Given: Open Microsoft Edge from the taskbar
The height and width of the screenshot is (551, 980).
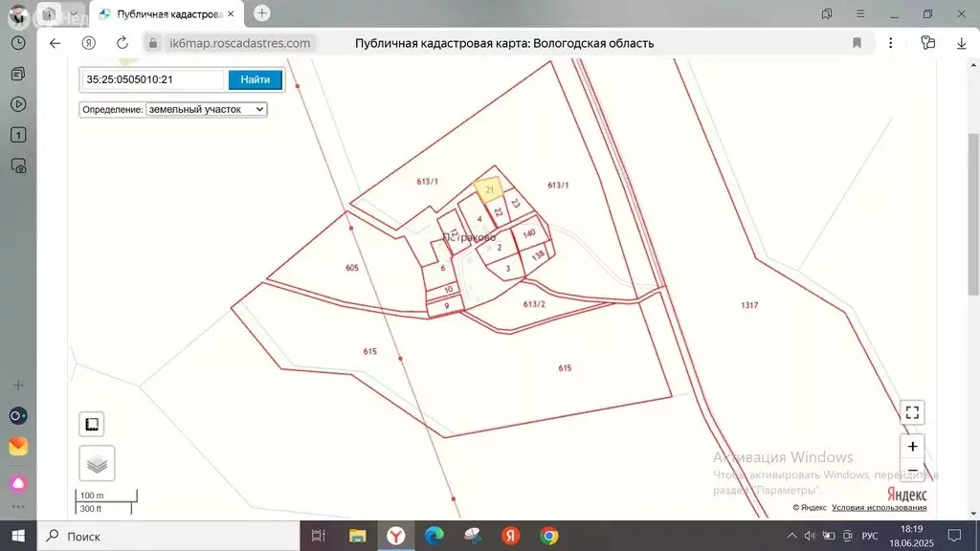Looking at the screenshot, I should (434, 536).
